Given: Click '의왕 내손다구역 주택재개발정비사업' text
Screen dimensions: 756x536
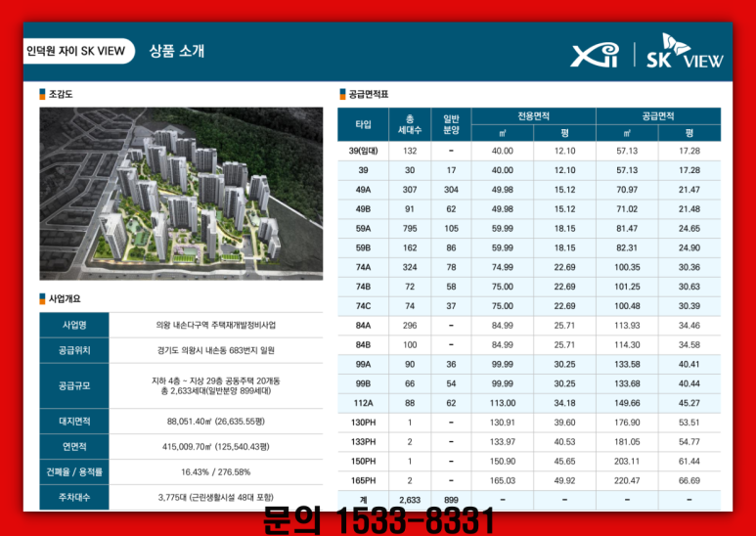Looking at the screenshot, I should pos(216,325).
